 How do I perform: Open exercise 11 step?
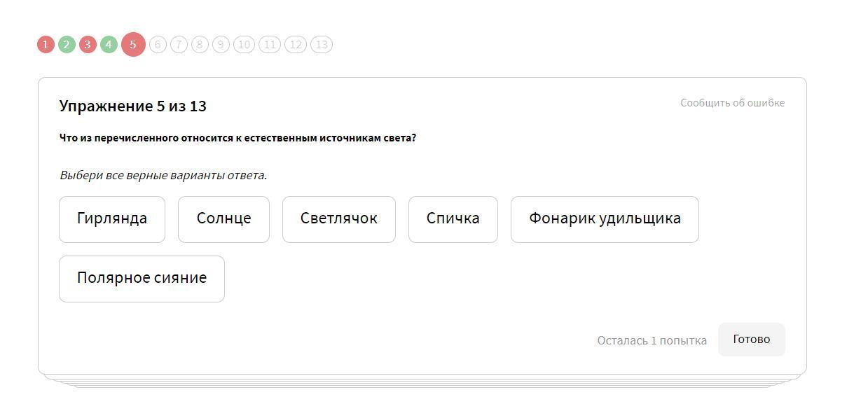point(270,45)
